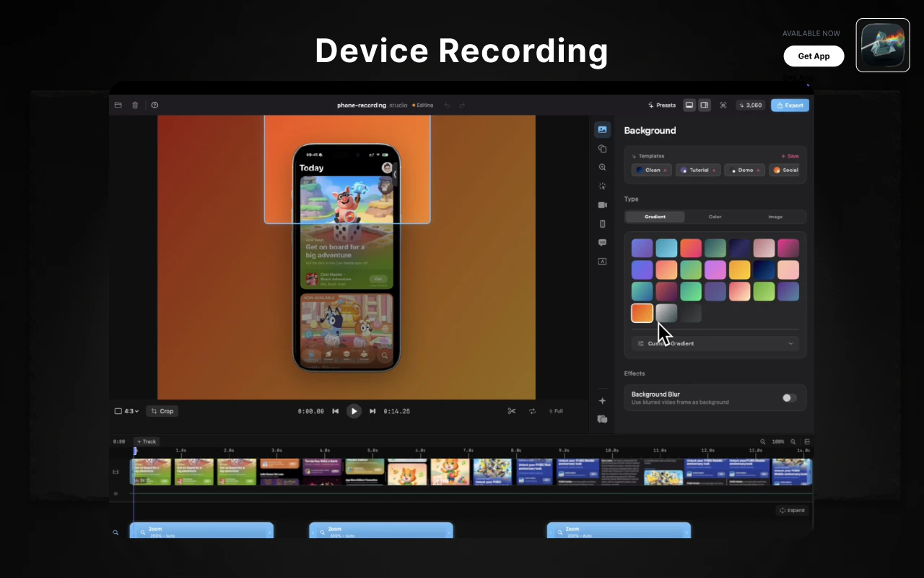924x578 pixels.
Task: Open the help question mark icon
Action: coord(154,105)
